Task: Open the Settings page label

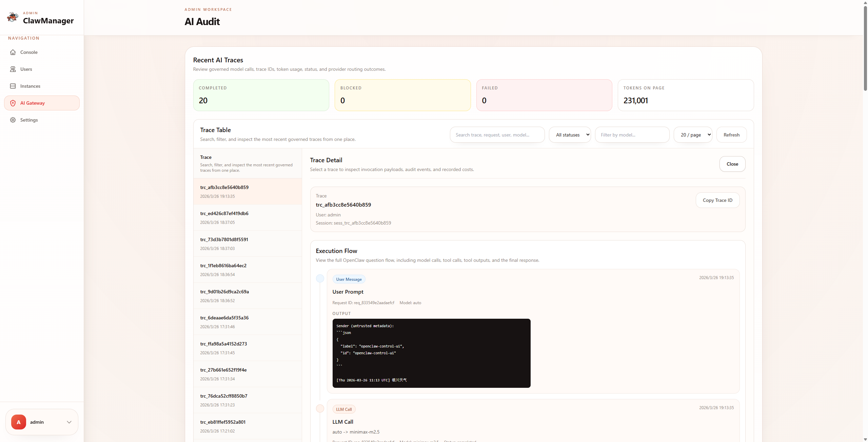Action: (29, 120)
